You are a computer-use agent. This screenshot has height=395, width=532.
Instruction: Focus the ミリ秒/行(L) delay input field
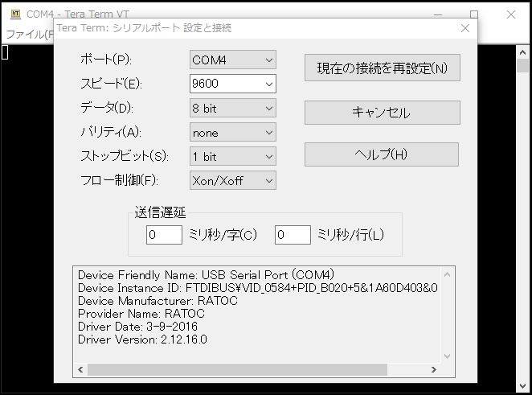click(293, 235)
